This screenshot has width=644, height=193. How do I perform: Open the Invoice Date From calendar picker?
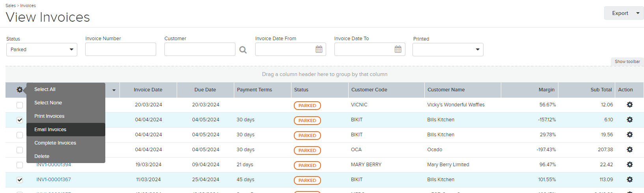click(x=319, y=49)
